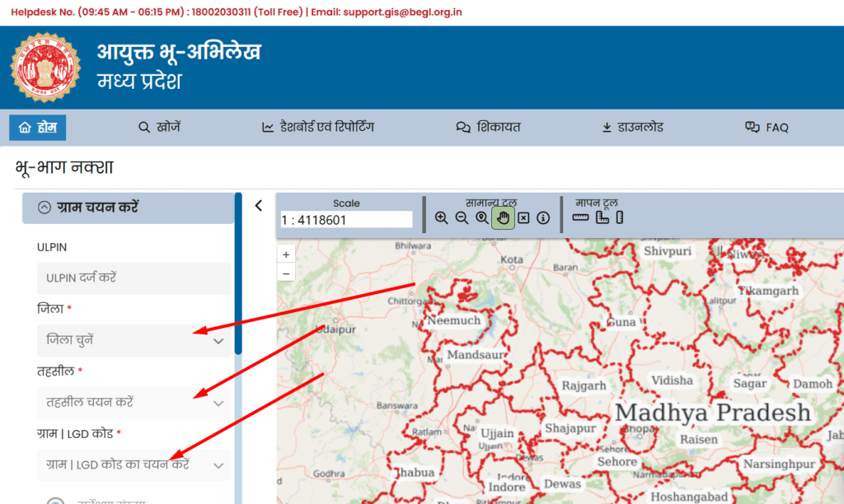Screen dimensions: 844x504
Task: Select the partially visible radio button
Action: [x=55, y=499]
